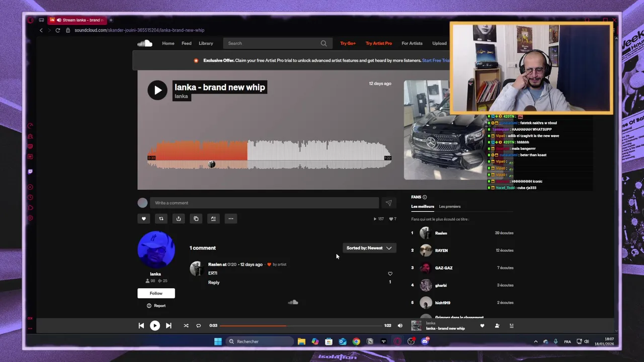This screenshot has height=362, width=644.
Task: Report the track via the Report link
Action: pyautogui.click(x=156, y=306)
